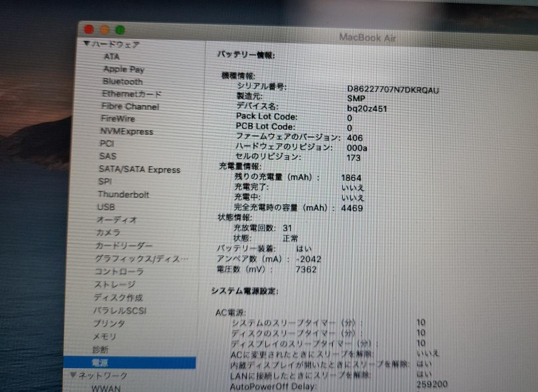The height and width of the screenshot is (392, 538).
Task: Select WWAN under ネットワーク
Action: [106, 388]
